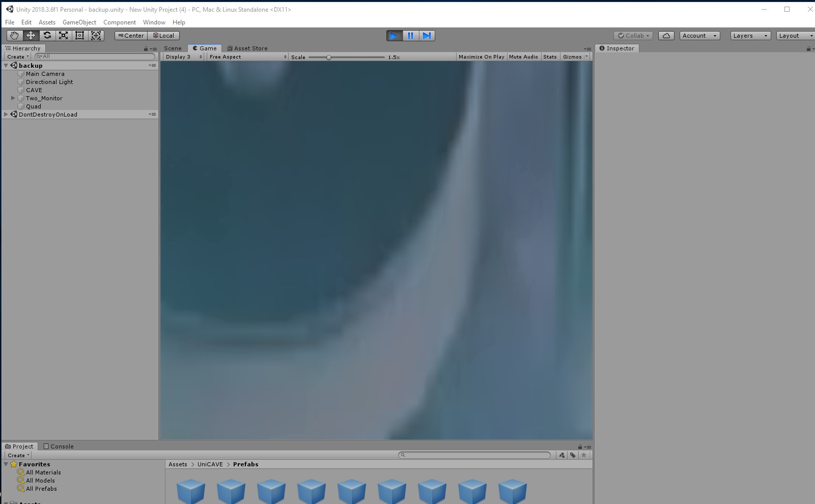Expand the Two_Monitor hierarchy item
The image size is (815, 504).
13,98
